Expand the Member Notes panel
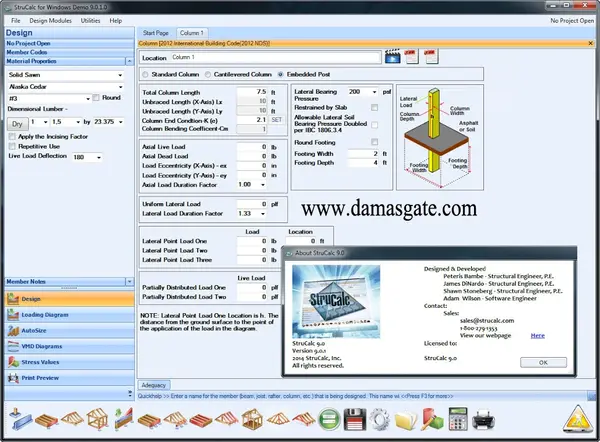 coord(129,282)
